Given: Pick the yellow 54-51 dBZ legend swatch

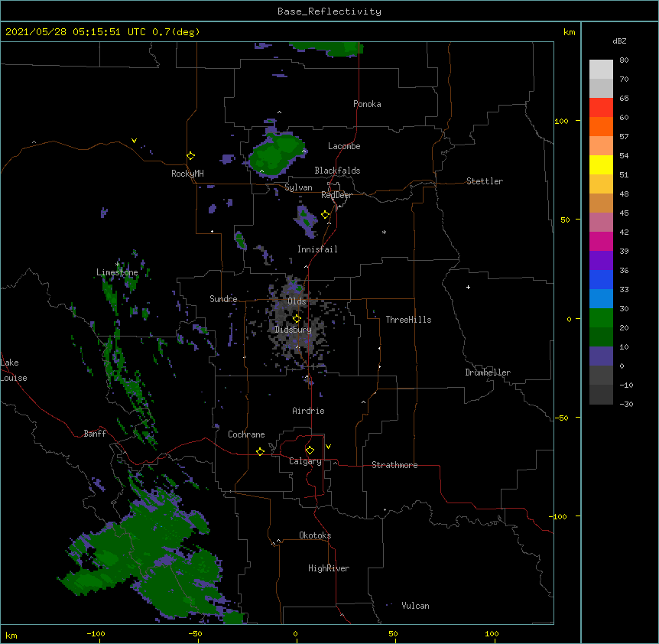Looking at the screenshot, I should tap(601, 165).
